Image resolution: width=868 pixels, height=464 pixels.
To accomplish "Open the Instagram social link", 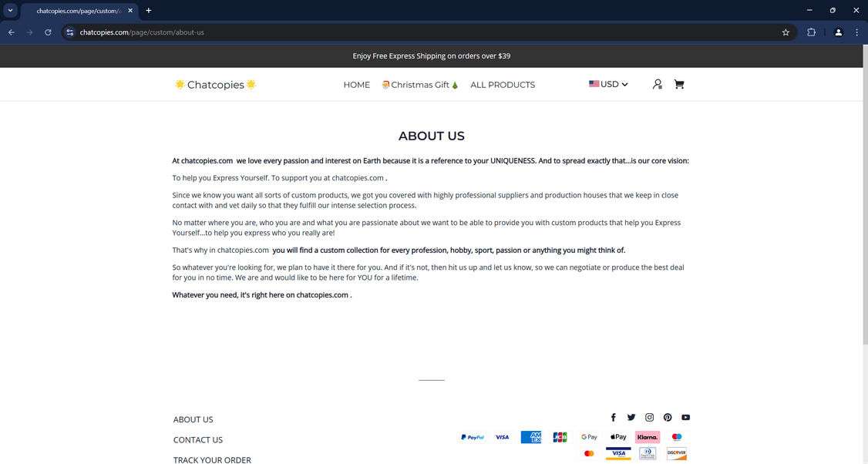I will coord(649,418).
